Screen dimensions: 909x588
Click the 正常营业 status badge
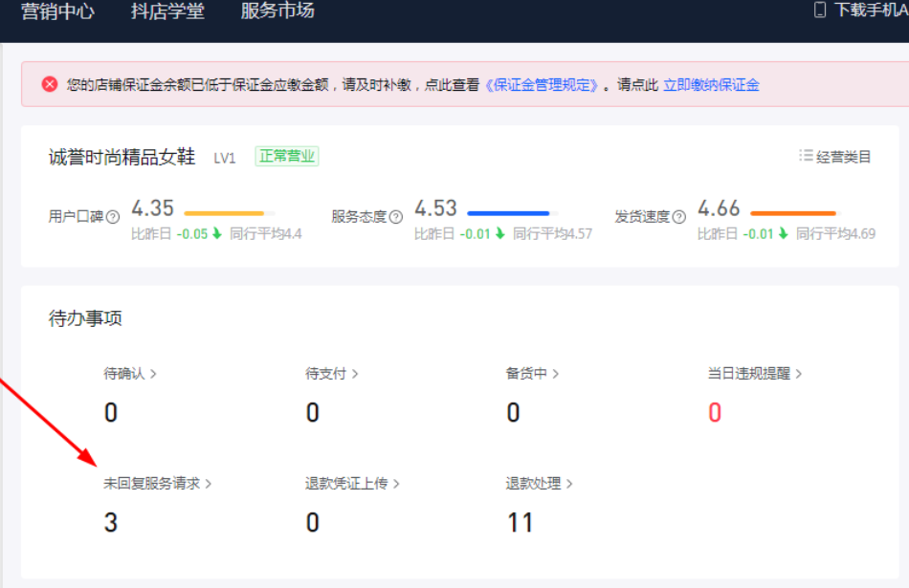coord(287,157)
